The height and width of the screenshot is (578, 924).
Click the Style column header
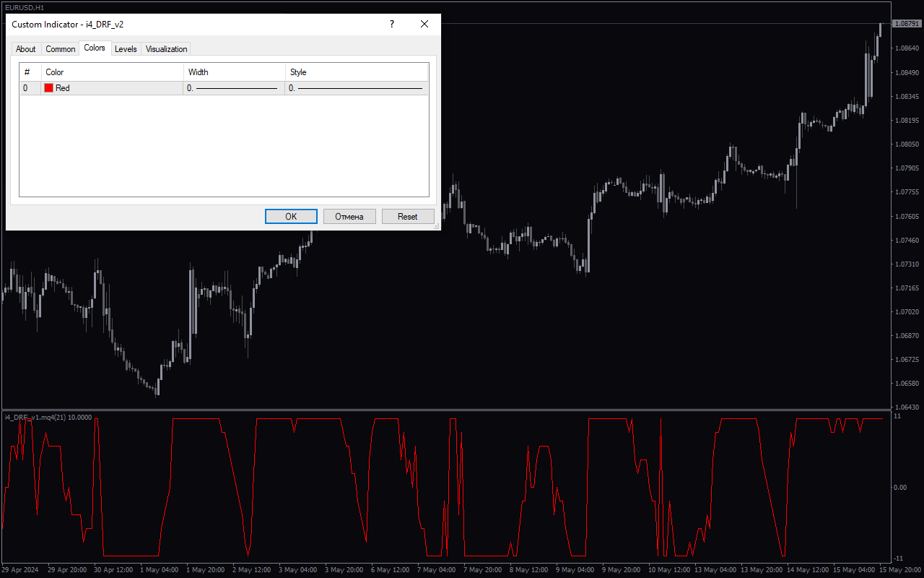357,72
